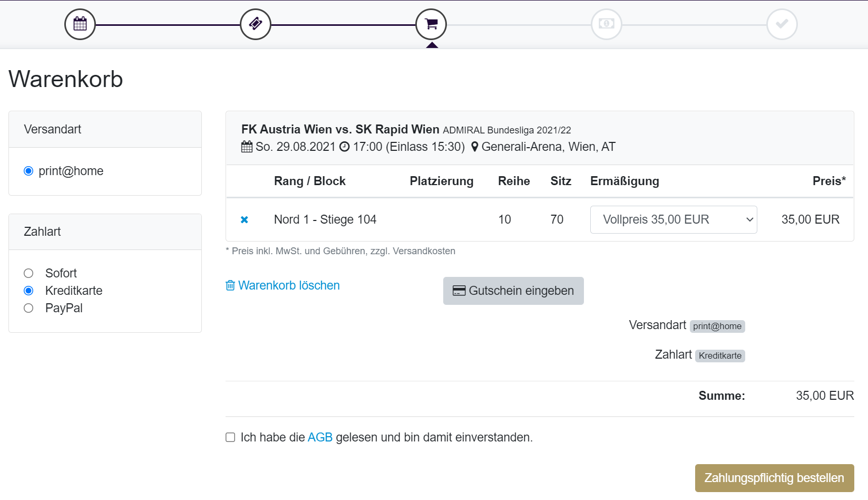Select the Kreditkarte radio button
This screenshot has height=500, width=868.
click(28, 291)
